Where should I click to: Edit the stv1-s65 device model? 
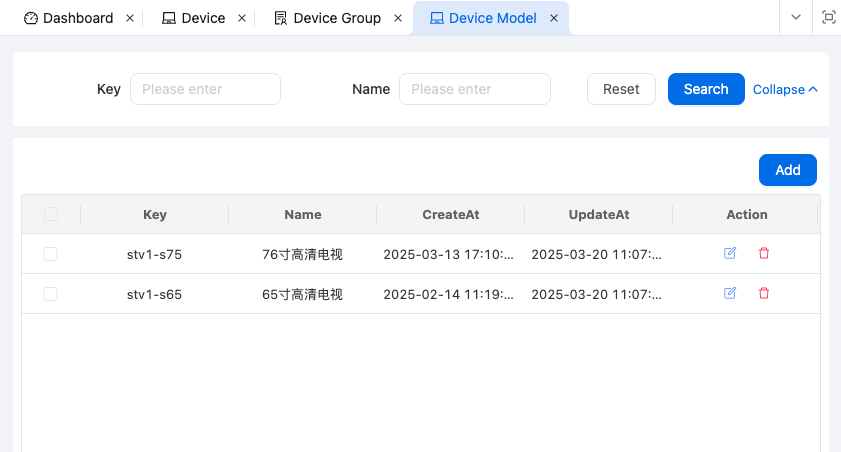(x=730, y=293)
